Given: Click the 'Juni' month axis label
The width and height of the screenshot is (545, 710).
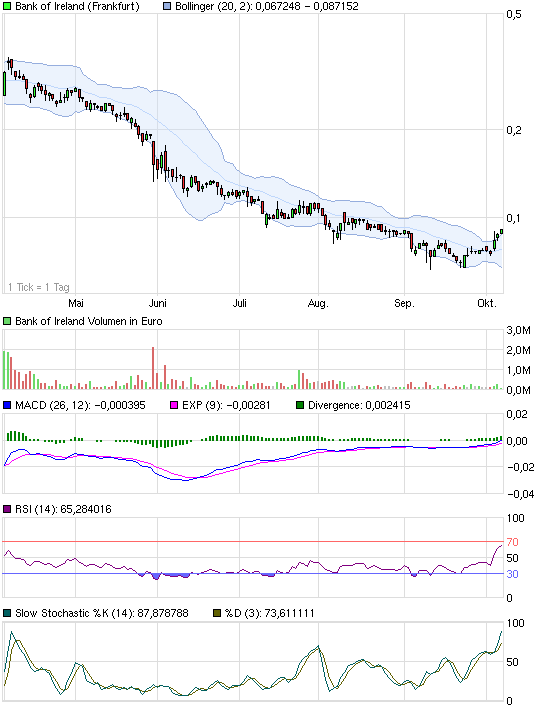Looking at the screenshot, I should (158, 303).
